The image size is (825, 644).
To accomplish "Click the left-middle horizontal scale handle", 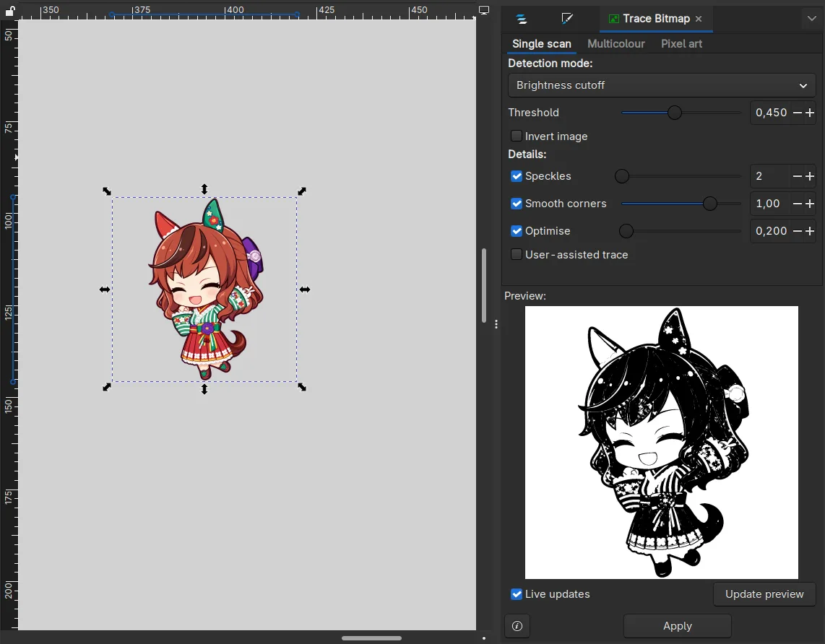I will click(105, 289).
